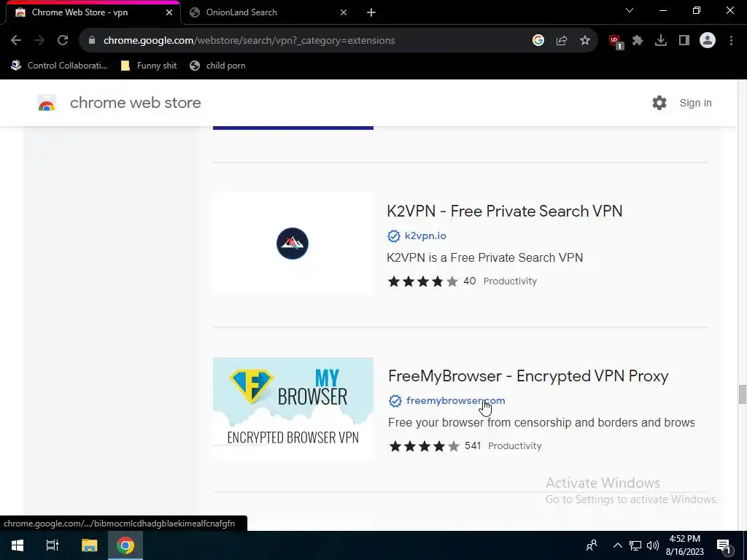Image resolution: width=747 pixels, height=560 pixels.
Task: Click the verified badge next to freemybrowser.com
Action: tap(395, 401)
